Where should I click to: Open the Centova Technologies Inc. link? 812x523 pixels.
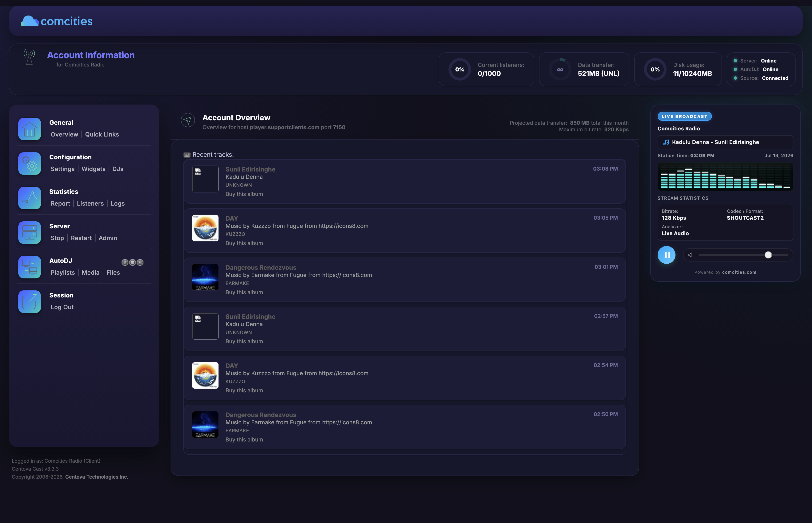tap(96, 477)
